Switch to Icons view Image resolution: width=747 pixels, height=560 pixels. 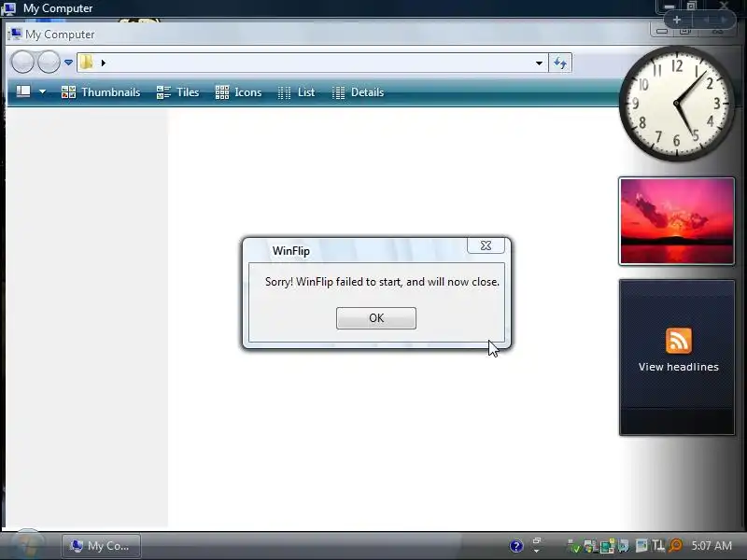(x=238, y=92)
